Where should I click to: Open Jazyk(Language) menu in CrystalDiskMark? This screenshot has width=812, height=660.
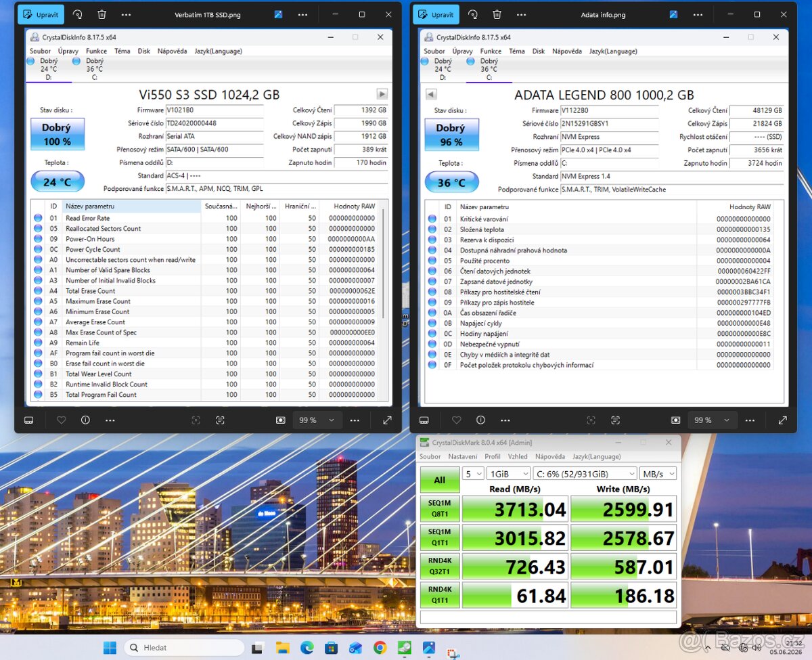point(596,456)
